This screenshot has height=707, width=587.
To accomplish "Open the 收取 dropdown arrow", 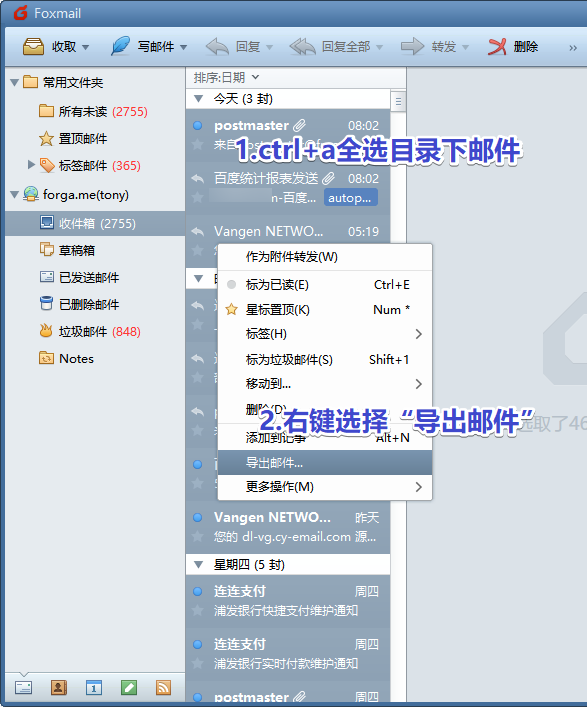I will point(86,47).
